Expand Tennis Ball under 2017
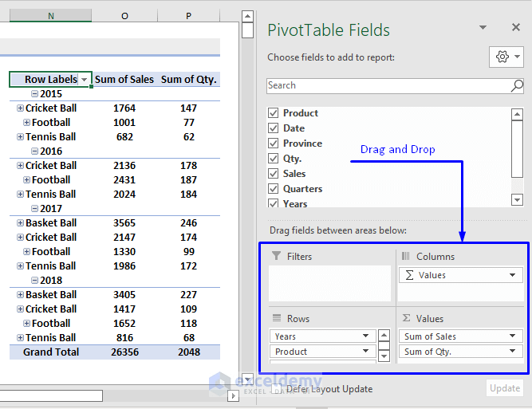This screenshot has height=409, width=532. pyautogui.click(x=21, y=265)
